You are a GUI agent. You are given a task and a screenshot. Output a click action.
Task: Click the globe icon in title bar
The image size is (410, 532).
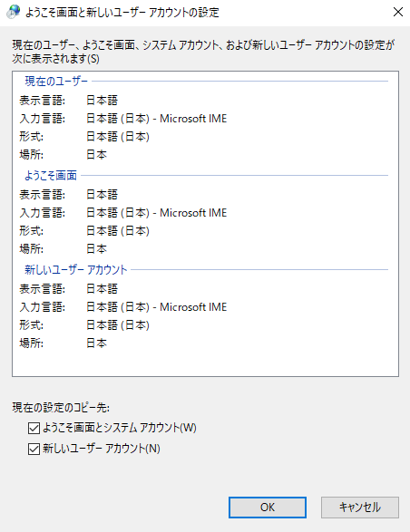(x=14, y=12)
